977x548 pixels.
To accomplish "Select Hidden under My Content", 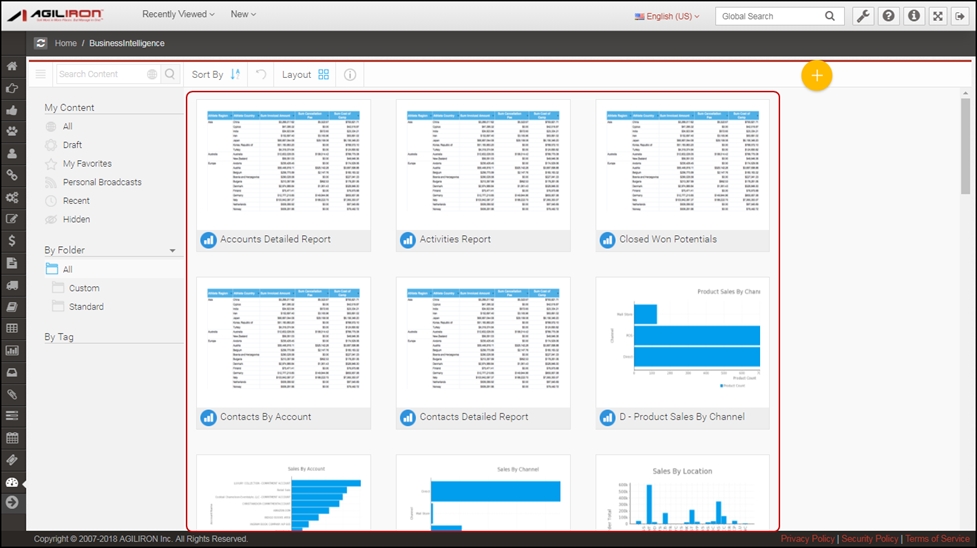I will (x=76, y=219).
